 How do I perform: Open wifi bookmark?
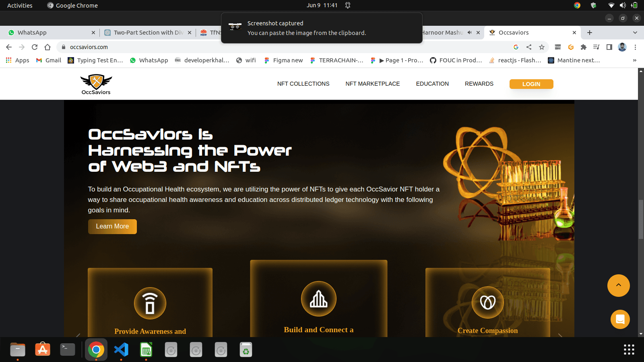[246, 60]
